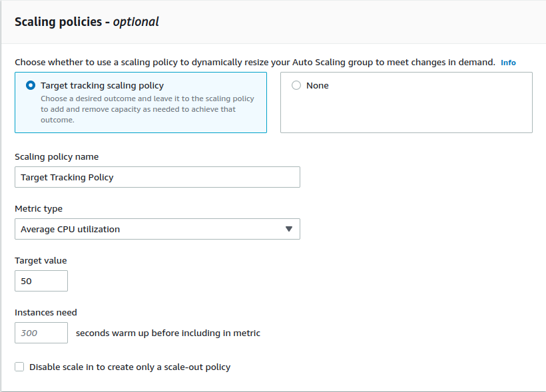Click the Average CPU utilization combo box
Image resolution: width=546 pixels, height=392 pixels.
[x=157, y=229]
